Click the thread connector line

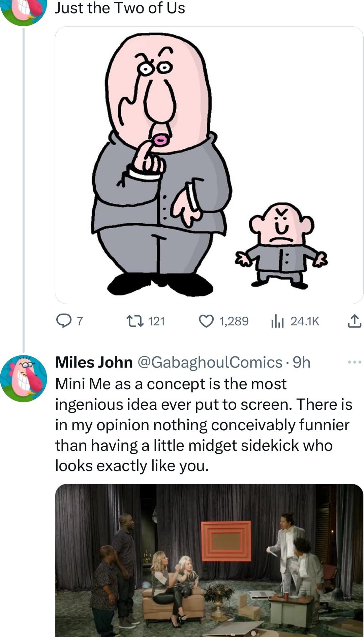tap(23, 185)
